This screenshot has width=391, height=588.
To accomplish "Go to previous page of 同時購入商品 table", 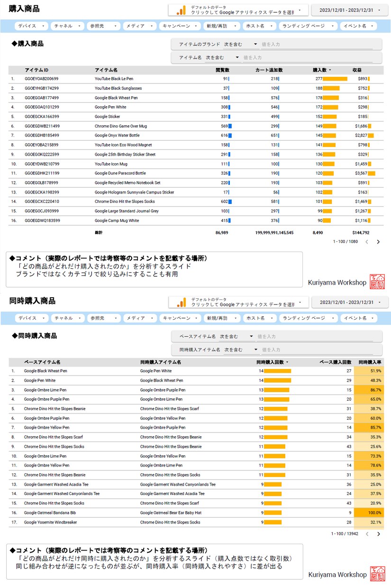I will click(x=366, y=534).
